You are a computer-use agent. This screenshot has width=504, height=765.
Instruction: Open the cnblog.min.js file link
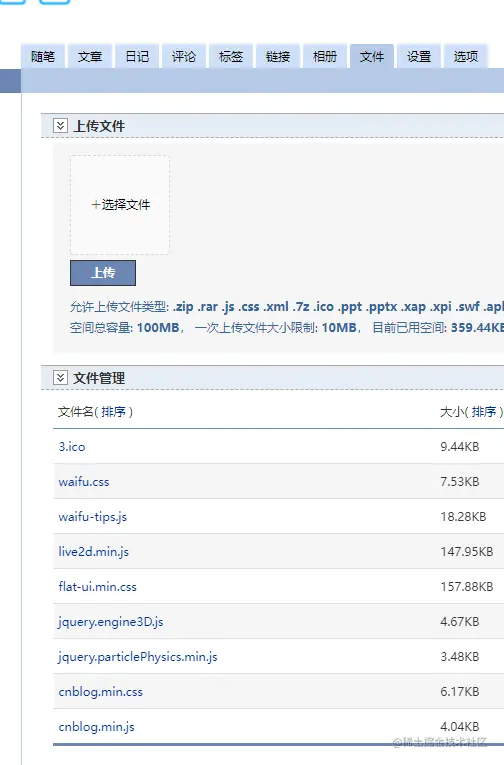97,727
